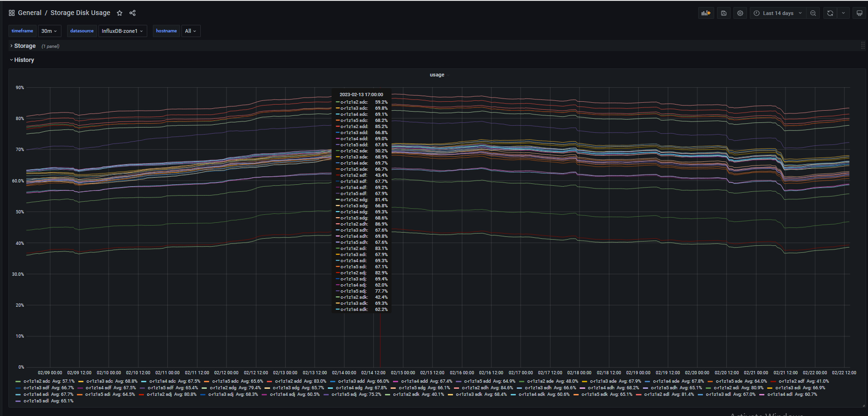Open the hostname All dropdown
The width and height of the screenshot is (868, 416).
tap(190, 31)
